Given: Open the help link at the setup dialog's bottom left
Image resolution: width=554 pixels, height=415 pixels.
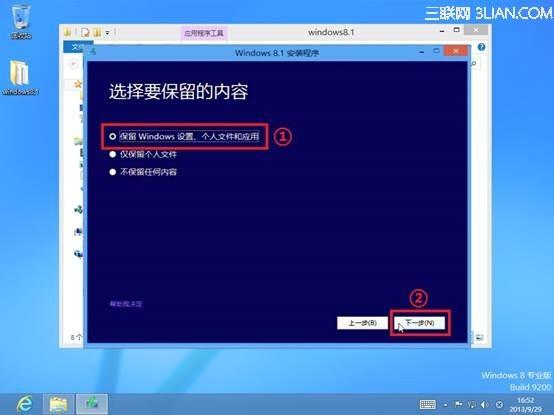Looking at the screenshot, I should tap(126, 304).
